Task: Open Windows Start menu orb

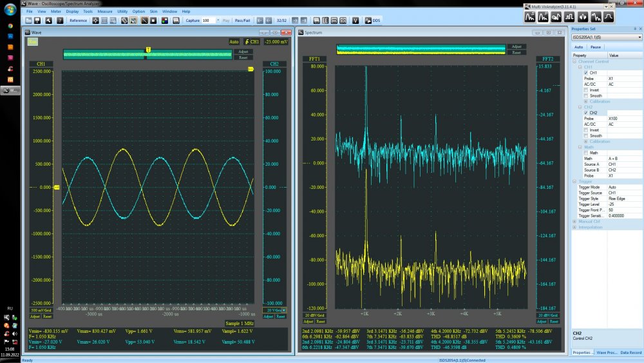Action: [10, 10]
